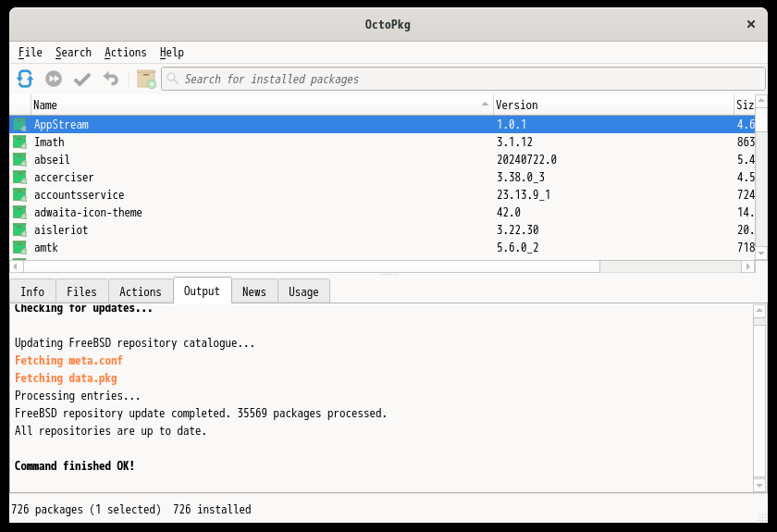This screenshot has height=532, width=777.
Task: Open the News tab
Action: point(253,291)
